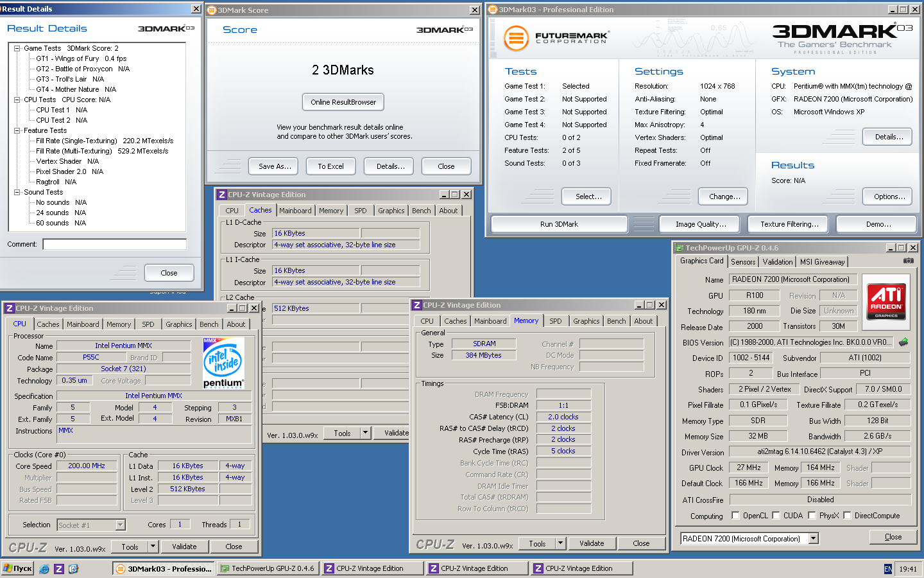Collapse the Feature Tests tree node
This screenshot has height=578, width=924.
pos(17,130)
